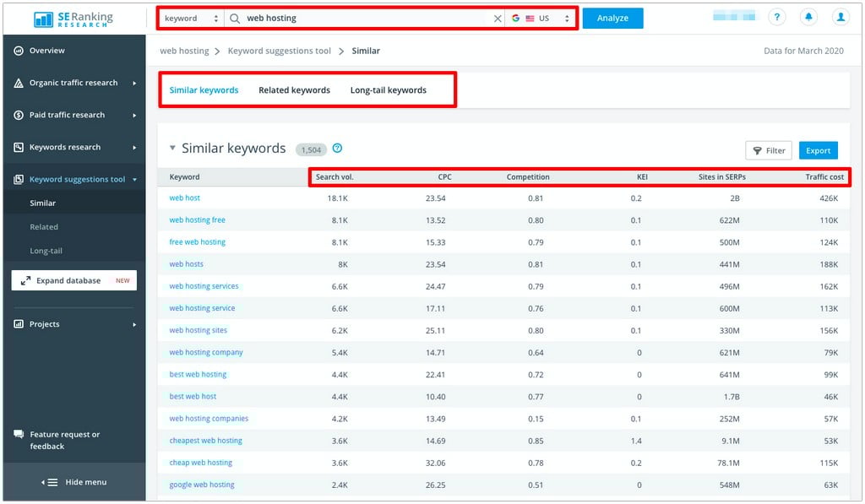This screenshot has width=865, height=504.
Task: Select the Overview icon in the sidebar
Action: 18,50
